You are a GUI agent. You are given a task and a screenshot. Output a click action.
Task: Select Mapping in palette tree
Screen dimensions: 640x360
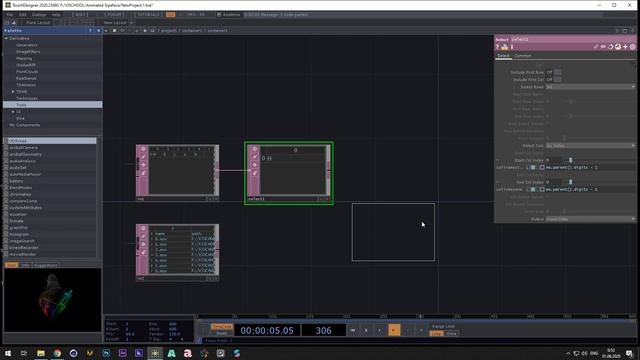coord(24,58)
